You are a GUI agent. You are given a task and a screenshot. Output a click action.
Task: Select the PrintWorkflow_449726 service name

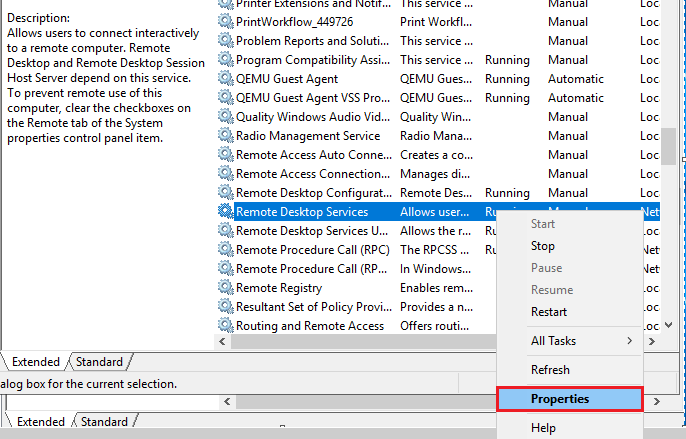pos(294,22)
